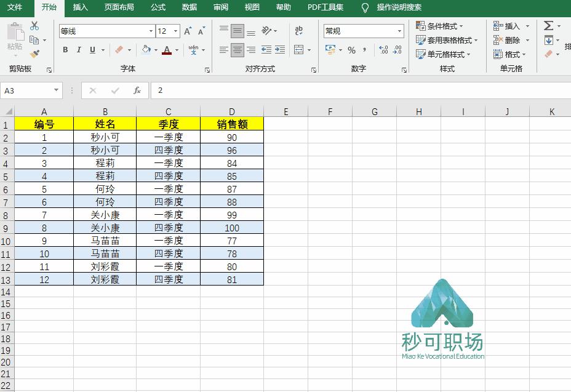Open the number format dropdown showing 常规
This screenshot has width=571, height=392.
(363, 31)
